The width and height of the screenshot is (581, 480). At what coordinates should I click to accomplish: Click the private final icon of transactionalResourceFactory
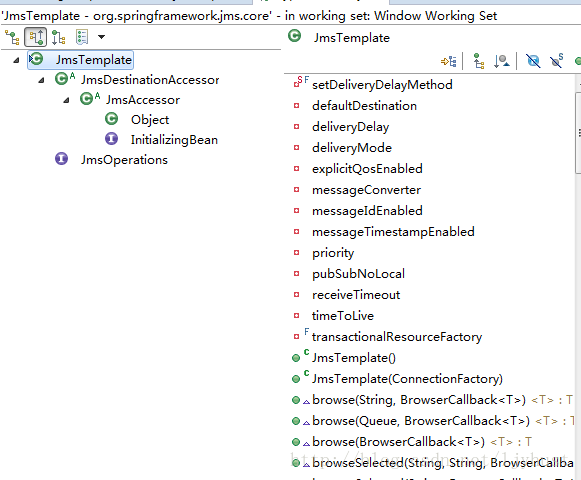301,334
